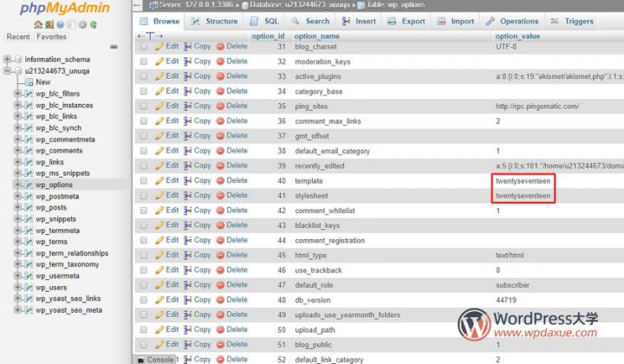Click pencil Edit icon for use_trackback row

pos(159,270)
